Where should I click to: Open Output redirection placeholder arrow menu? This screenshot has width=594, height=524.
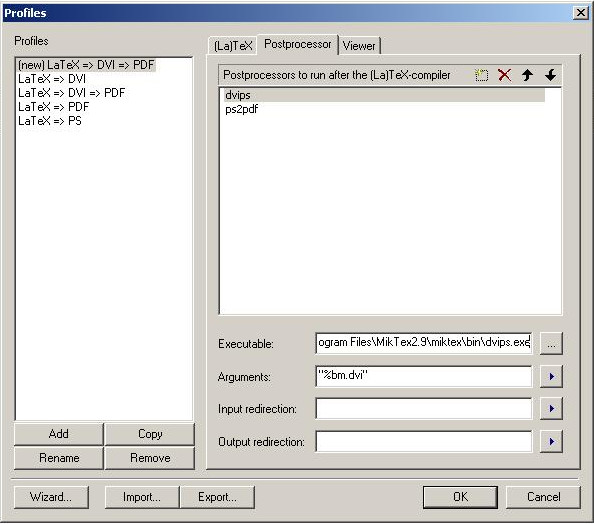[551, 441]
